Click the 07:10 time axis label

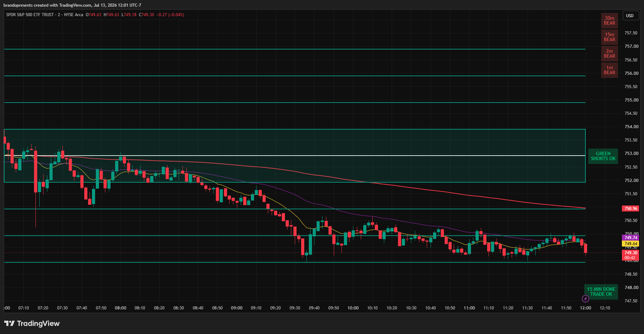pos(24,308)
